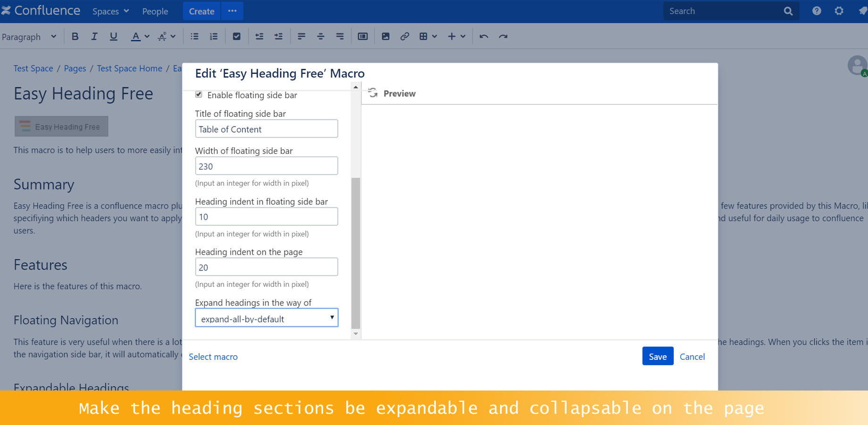This screenshot has height=425, width=868.
Task: Open the People menu
Action: pos(155,11)
